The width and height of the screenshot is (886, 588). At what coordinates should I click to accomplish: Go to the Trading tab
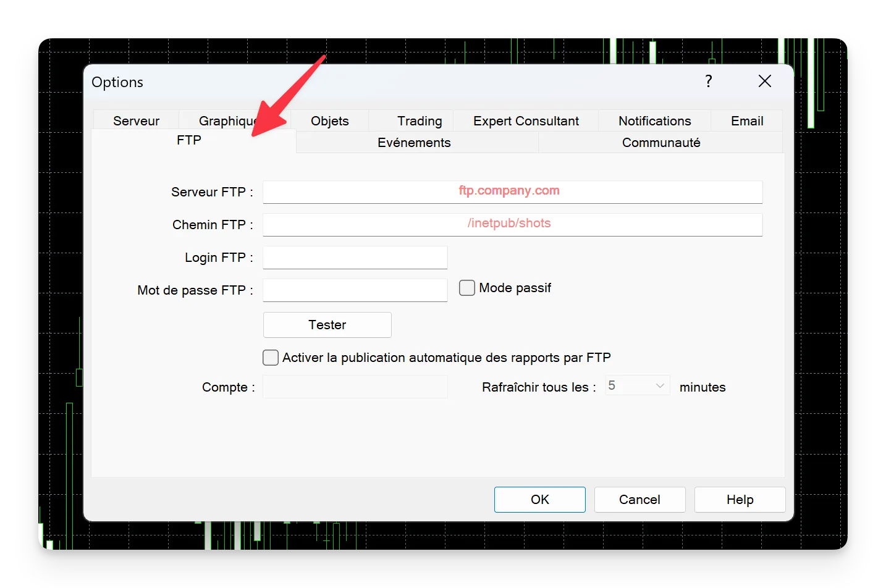420,121
